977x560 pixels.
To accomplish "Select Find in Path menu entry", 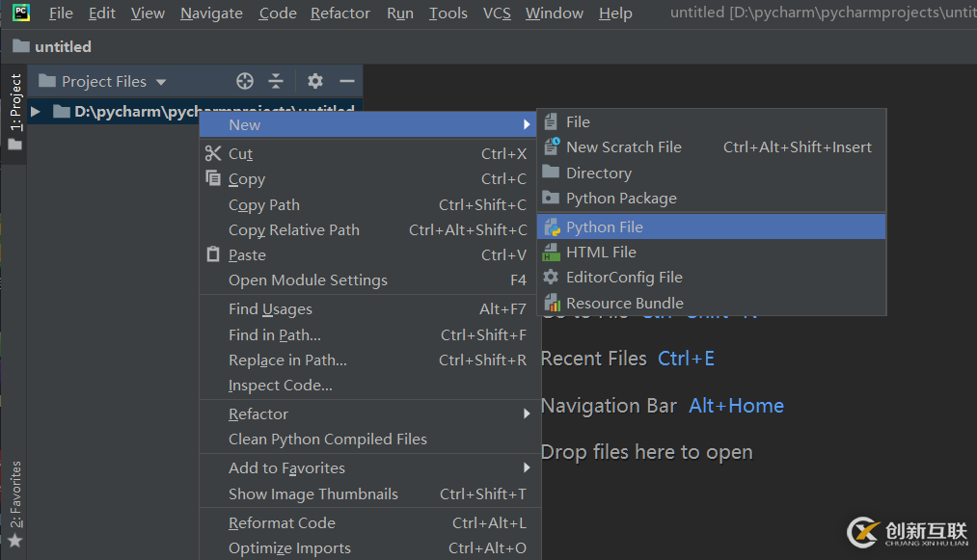I will [x=275, y=335].
